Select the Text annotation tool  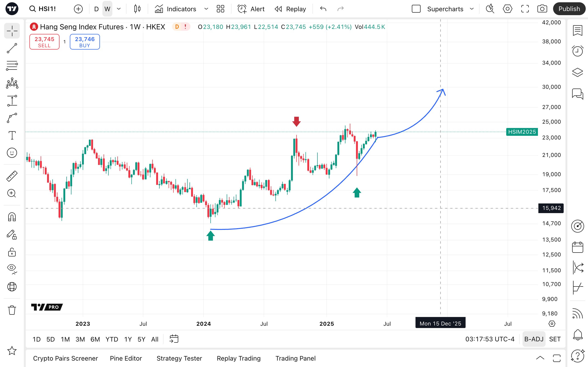tap(12, 135)
